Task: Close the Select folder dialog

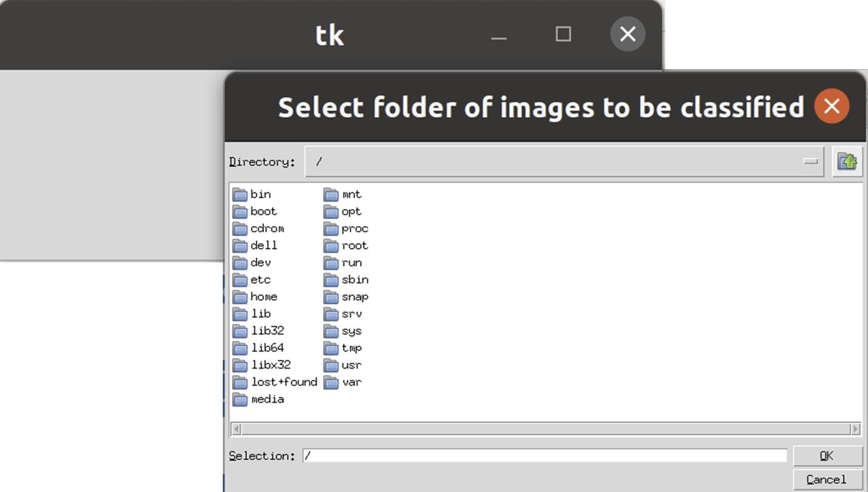Action: click(831, 106)
